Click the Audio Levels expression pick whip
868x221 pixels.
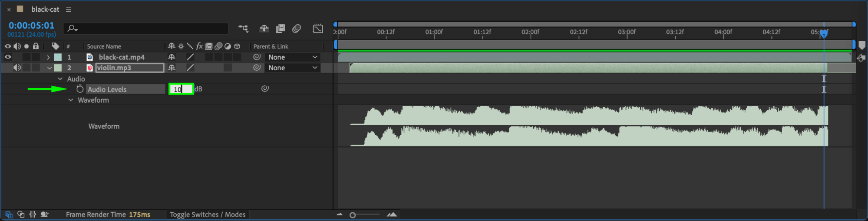tap(265, 88)
